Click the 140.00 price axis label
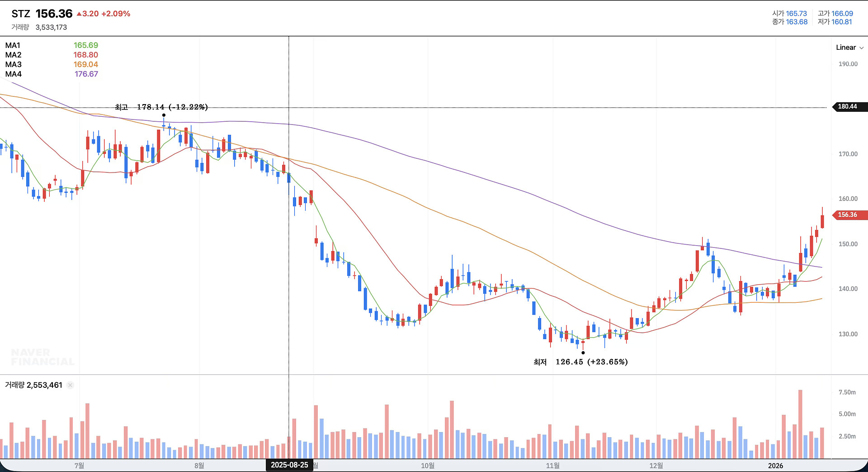This screenshot has width=868, height=472. [x=848, y=289]
